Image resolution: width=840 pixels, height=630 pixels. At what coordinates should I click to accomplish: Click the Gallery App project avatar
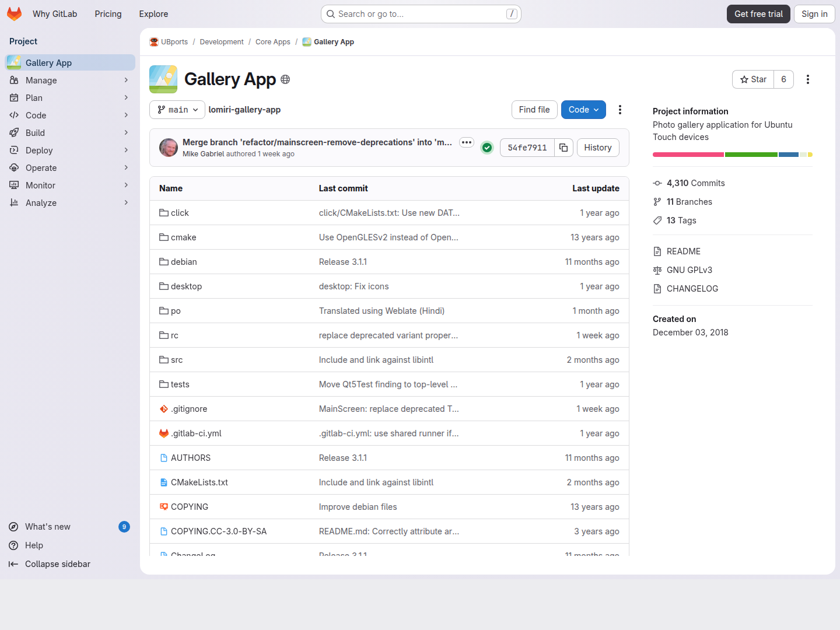click(x=163, y=79)
